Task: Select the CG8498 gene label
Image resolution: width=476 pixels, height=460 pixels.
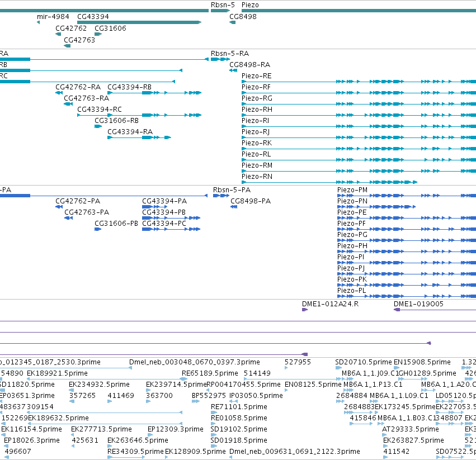Action: [x=243, y=16]
